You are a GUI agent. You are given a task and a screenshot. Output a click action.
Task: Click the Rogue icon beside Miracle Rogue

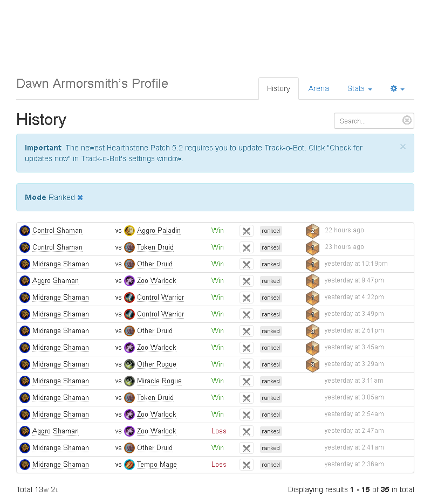pyautogui.click(x=129, y=381)
